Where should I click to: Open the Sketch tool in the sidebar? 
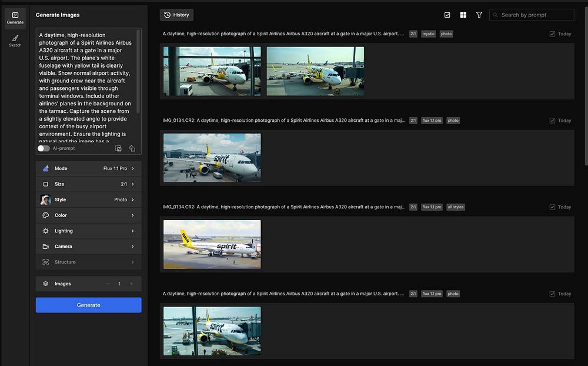tap(15, 39)
